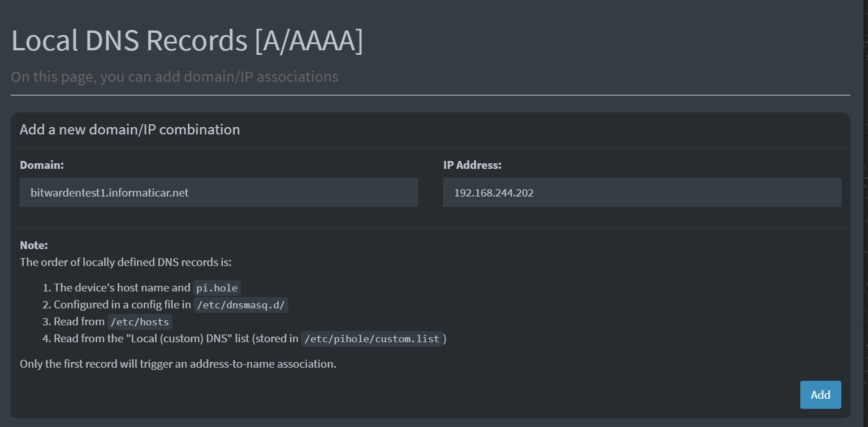Click the 'Add a new domain/IP combination' panel header

point(130,129)
